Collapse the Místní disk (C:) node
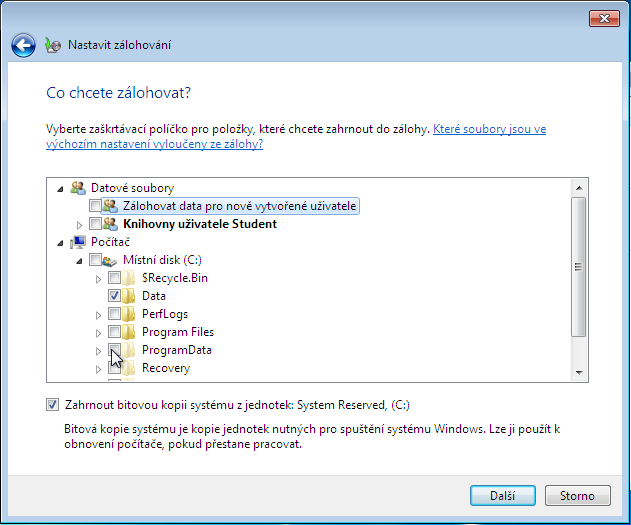Image resolution: width=631 pixels, height=525 pixels. tap(80, 260)
